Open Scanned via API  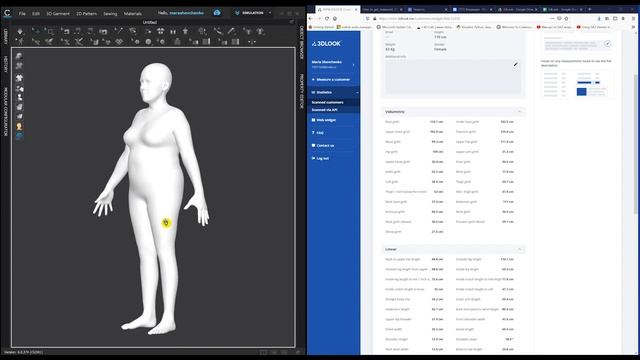[x=324, y=110]
